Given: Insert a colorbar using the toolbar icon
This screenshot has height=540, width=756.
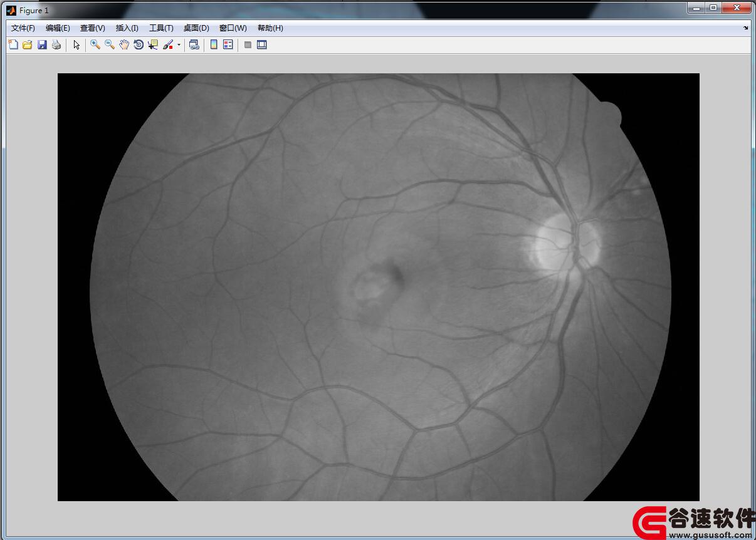Looking at the screenshot, I should [214, 44].
